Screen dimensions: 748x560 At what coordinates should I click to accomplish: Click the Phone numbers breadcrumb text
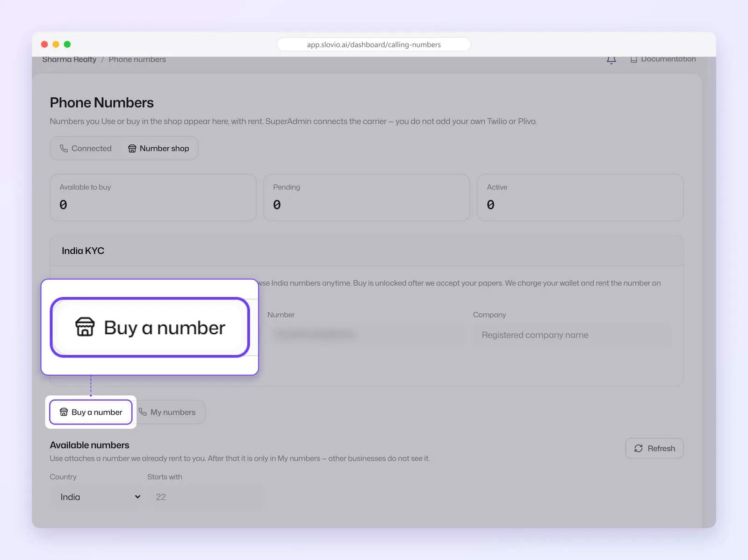[x=137, y=59]
